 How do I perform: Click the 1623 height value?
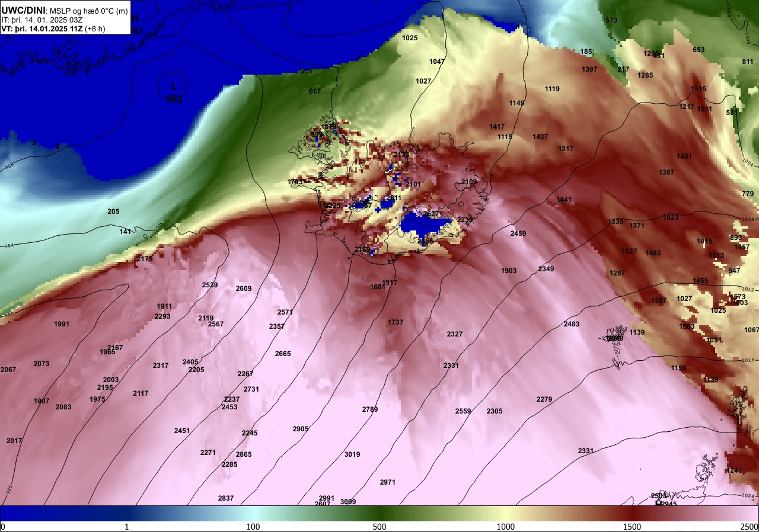pyautogui.click(x=671, y=217)
